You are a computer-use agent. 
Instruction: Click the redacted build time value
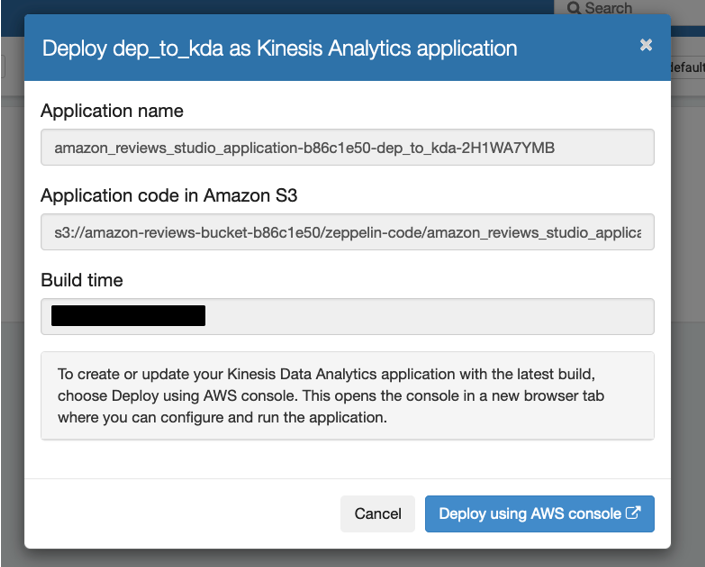coord(128,316)
